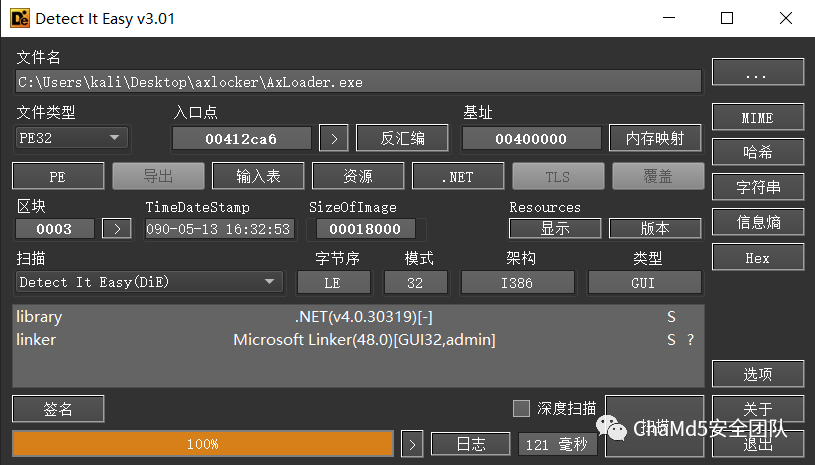
Task: Click the Detect It Easy title bar logo
Action: click(20, 19)
